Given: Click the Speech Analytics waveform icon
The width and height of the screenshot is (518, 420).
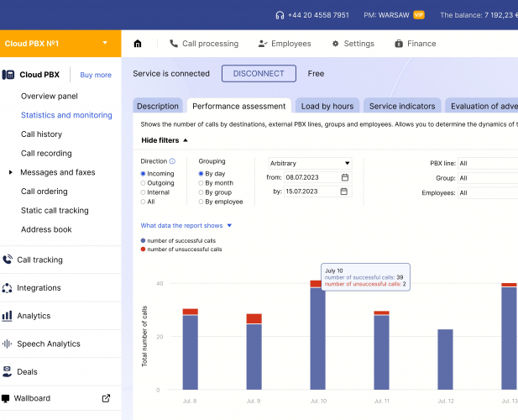Looking at the screenshot, I should click(8, 344).
